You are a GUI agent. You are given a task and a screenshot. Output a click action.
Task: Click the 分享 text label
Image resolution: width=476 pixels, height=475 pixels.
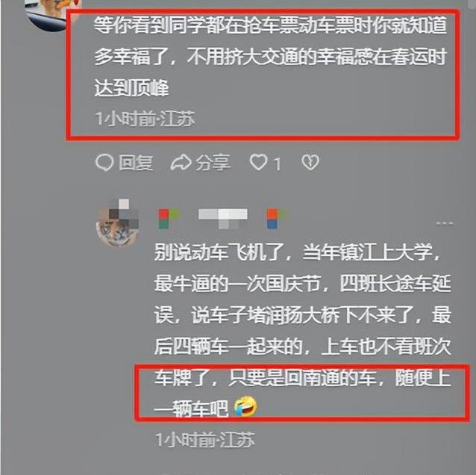coord(213,163)
